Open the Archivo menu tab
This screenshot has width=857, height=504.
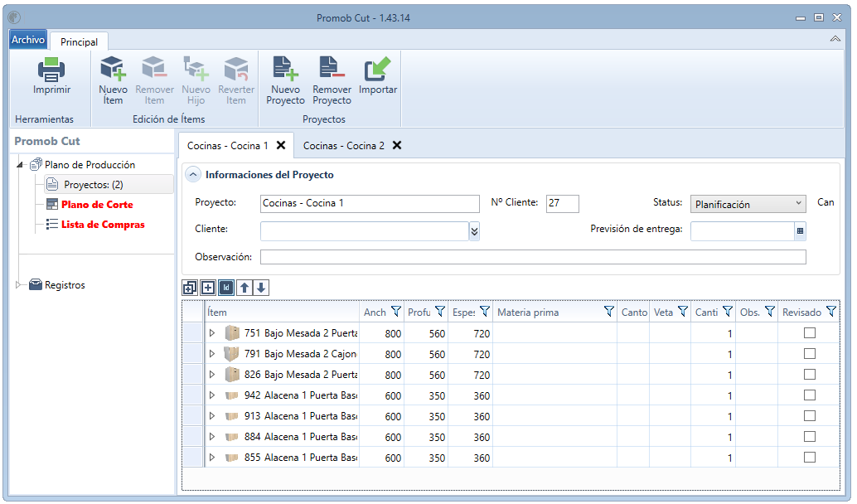coord(28,39)
